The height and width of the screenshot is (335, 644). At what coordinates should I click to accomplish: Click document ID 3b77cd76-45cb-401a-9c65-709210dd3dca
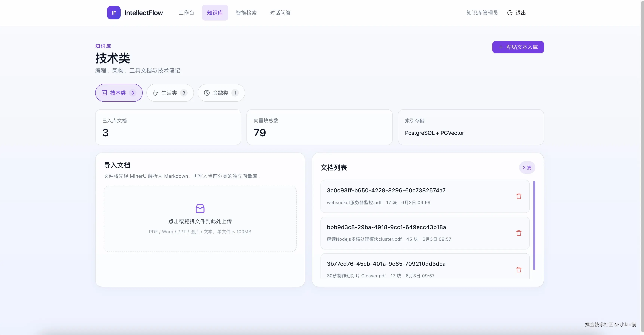386,264
